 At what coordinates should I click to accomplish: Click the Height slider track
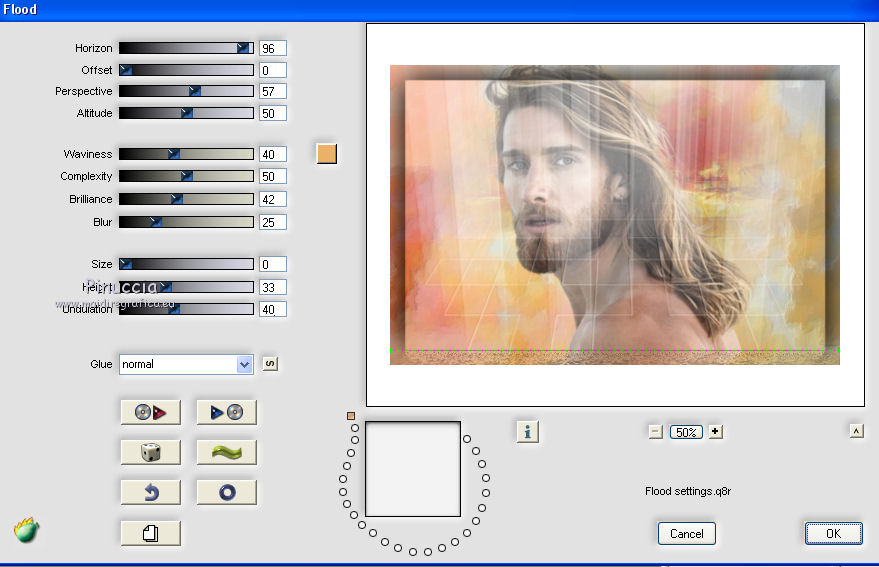(x=186, y=287)
